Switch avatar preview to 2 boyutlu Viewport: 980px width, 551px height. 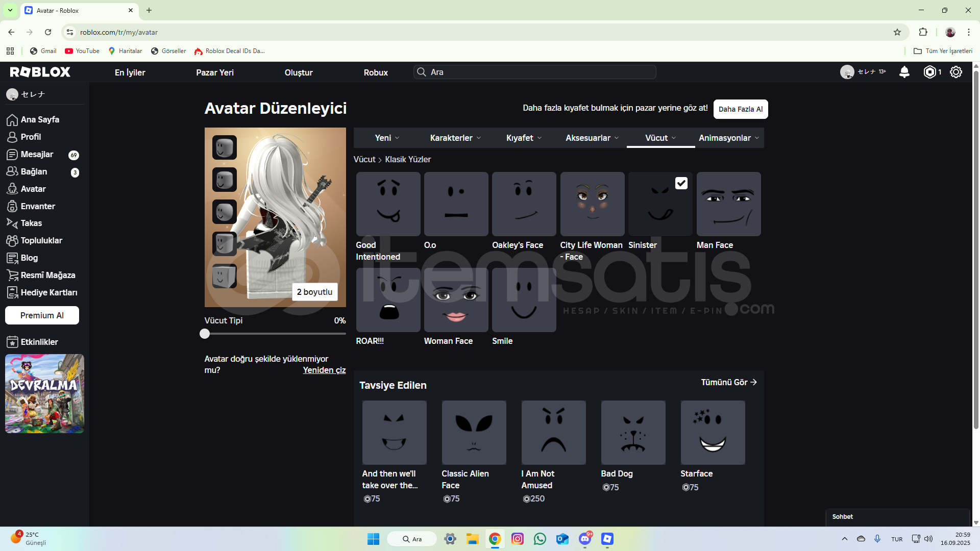click(x=314, y=292)
